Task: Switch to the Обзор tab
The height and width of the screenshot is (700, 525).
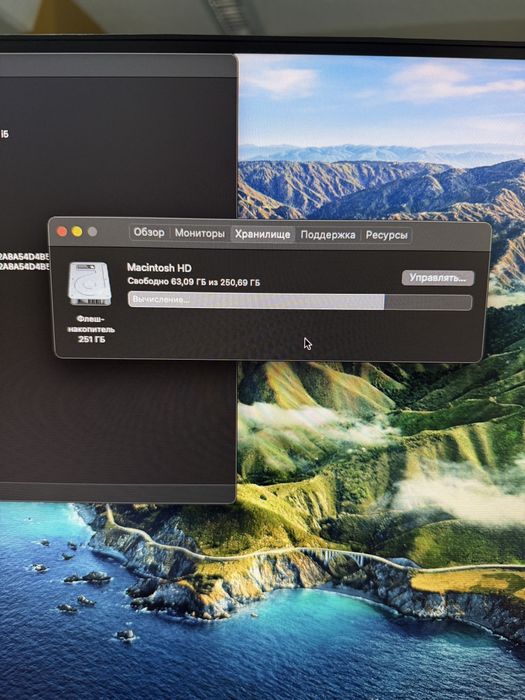Action: tap(149, 233)
